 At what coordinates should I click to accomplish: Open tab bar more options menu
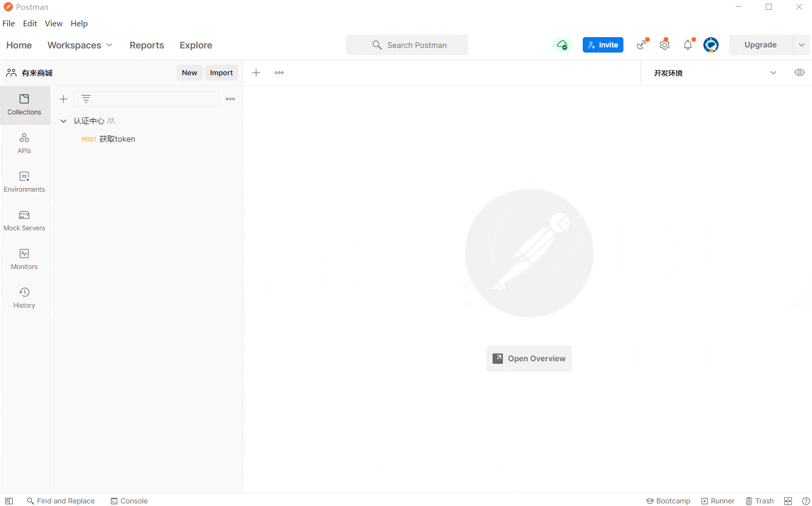[x=279, y=73]
